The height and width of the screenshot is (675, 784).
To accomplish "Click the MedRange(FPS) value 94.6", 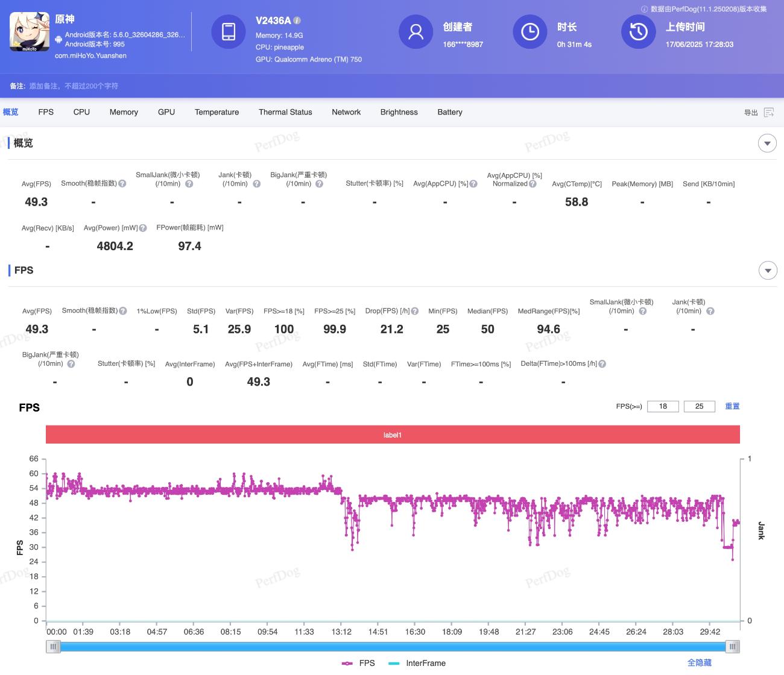I will (x=548, y=329).
